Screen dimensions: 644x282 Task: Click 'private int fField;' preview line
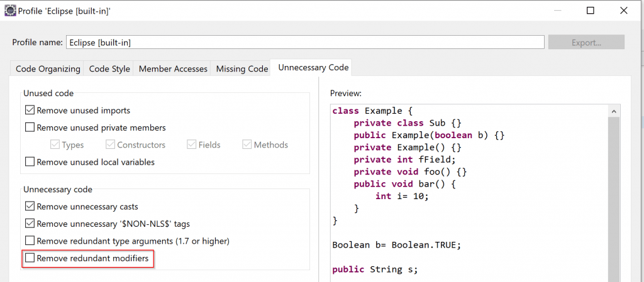(x=405, y=160)
